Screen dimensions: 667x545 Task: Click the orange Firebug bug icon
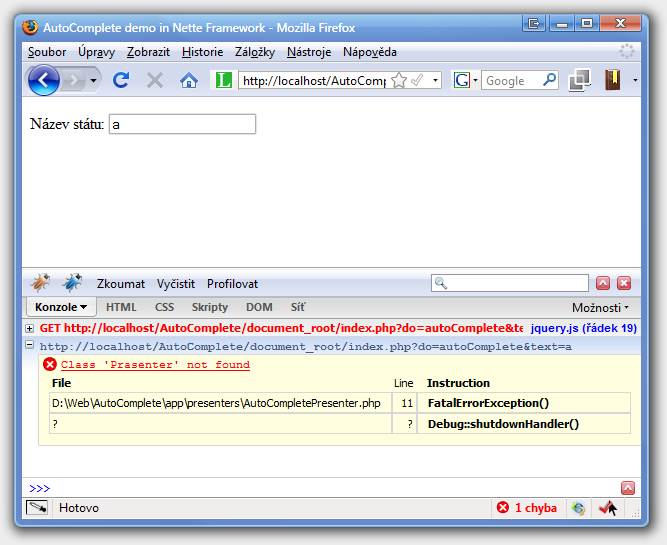coord(40,283)
